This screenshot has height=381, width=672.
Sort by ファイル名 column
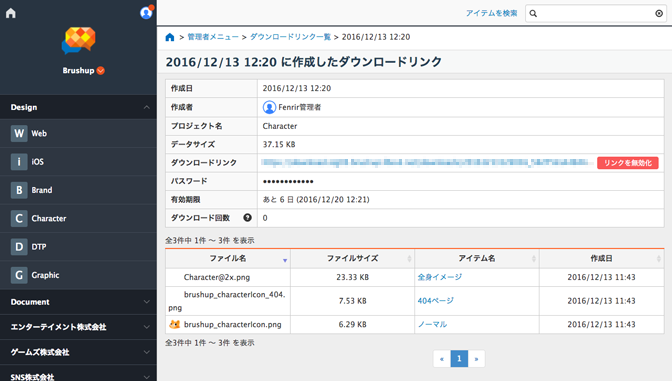[228, 258]
